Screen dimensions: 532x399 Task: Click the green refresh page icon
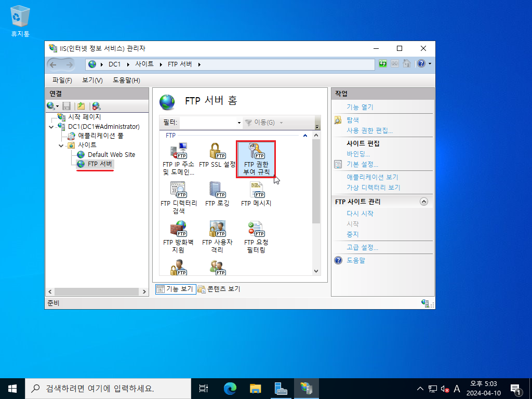[383, 63]
